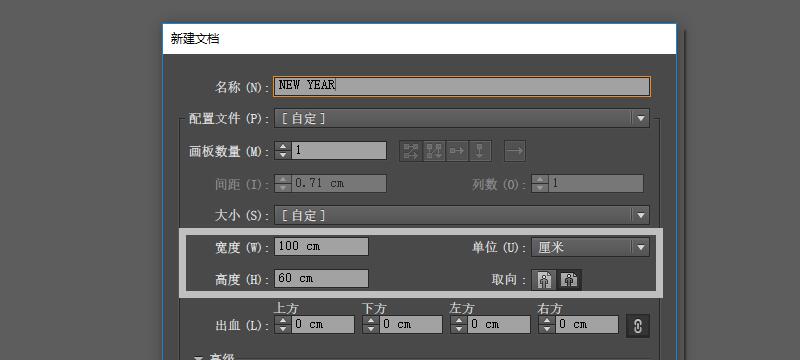Open the 单位 unit dropdown showing 厘米
The height and width of the screenshot is (360, 800).
(x=590, y=247)
